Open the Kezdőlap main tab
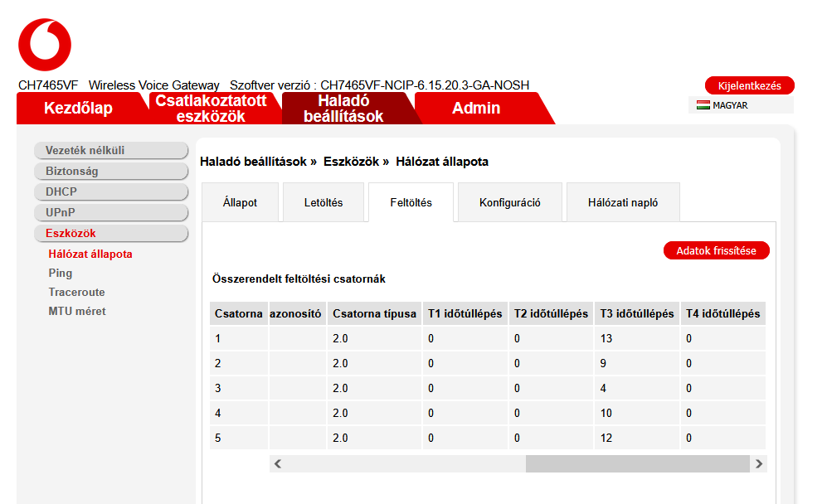Screen dimensions: 827x504 [79, 108]
